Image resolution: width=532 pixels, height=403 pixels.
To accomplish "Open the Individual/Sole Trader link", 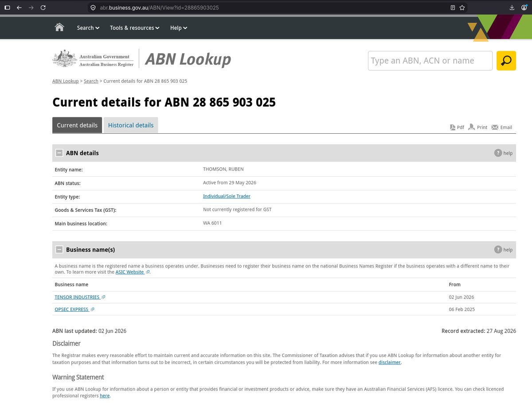I will pyautogui.click(x=227, y=196).
